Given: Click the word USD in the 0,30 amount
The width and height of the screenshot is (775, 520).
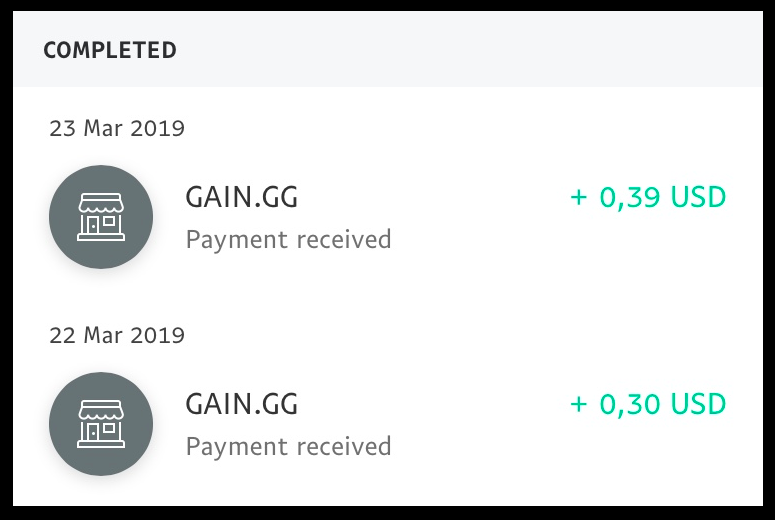Looking at the screenshot, I should [698, 404].
